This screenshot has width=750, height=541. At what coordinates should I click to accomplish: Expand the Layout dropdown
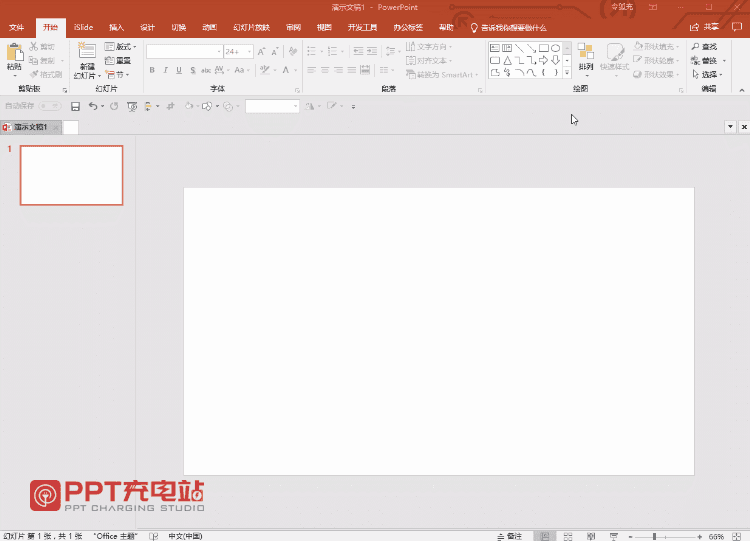(x=121, y=46)
